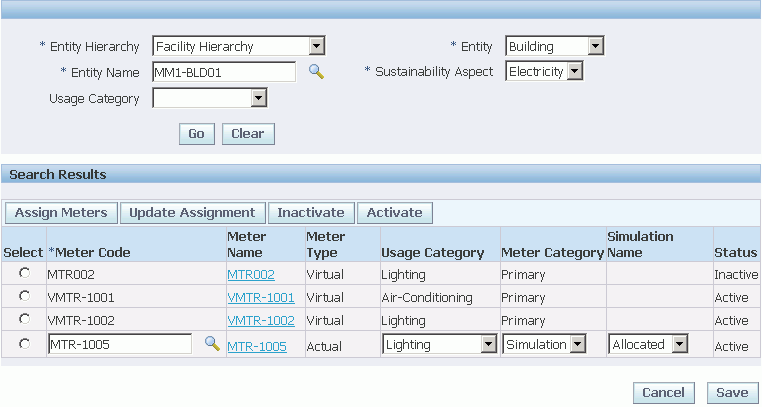
Task: Click the Inactive status of MTR002
Action: [736, 275]
